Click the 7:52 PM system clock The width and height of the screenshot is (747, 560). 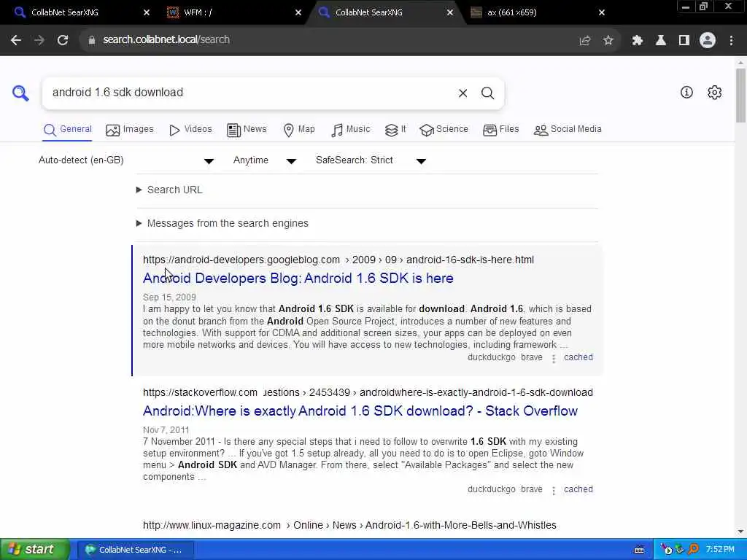pyautogui.click(x=720, y=550)
